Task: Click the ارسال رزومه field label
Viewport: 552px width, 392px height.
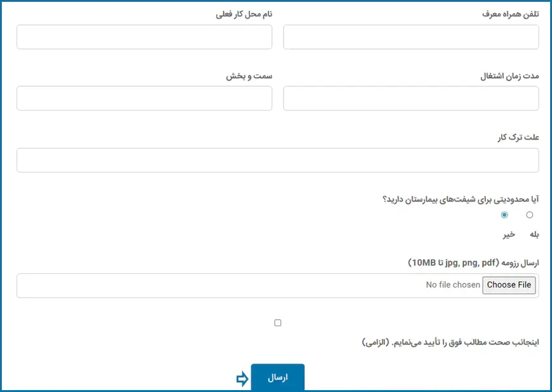Action: point(473,262)
